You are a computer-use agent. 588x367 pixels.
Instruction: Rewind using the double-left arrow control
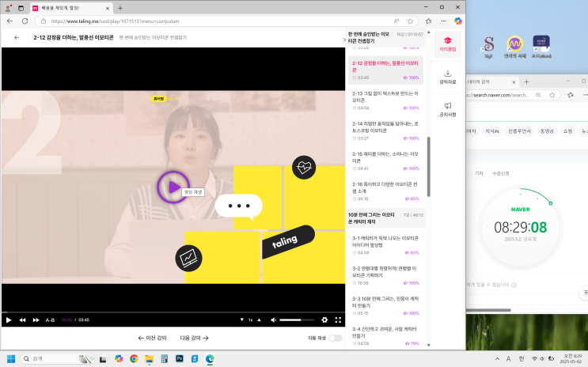tap(22, 320)
